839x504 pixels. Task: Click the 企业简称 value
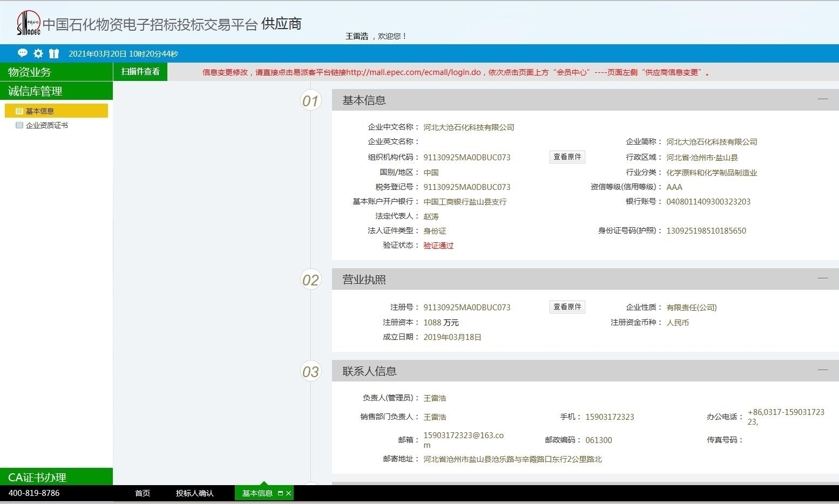point(712,142)
